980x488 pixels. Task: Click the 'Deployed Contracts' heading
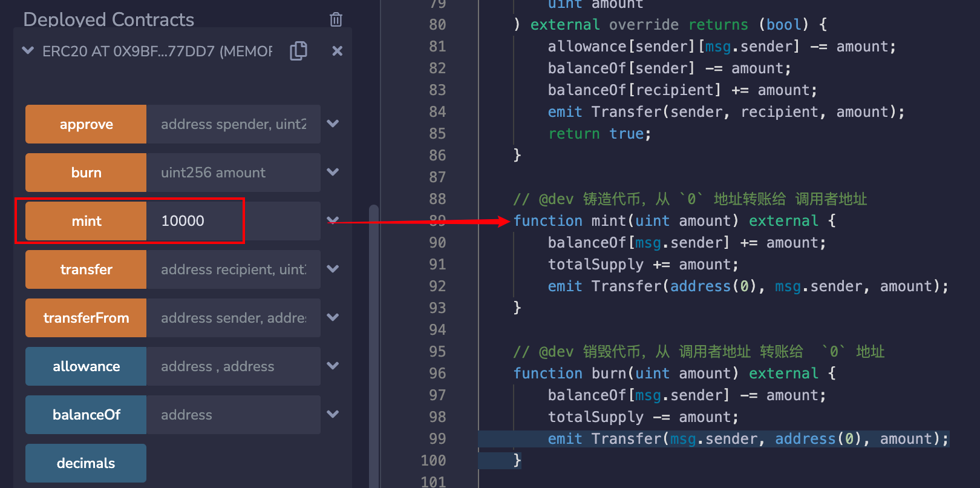[109, 19]
